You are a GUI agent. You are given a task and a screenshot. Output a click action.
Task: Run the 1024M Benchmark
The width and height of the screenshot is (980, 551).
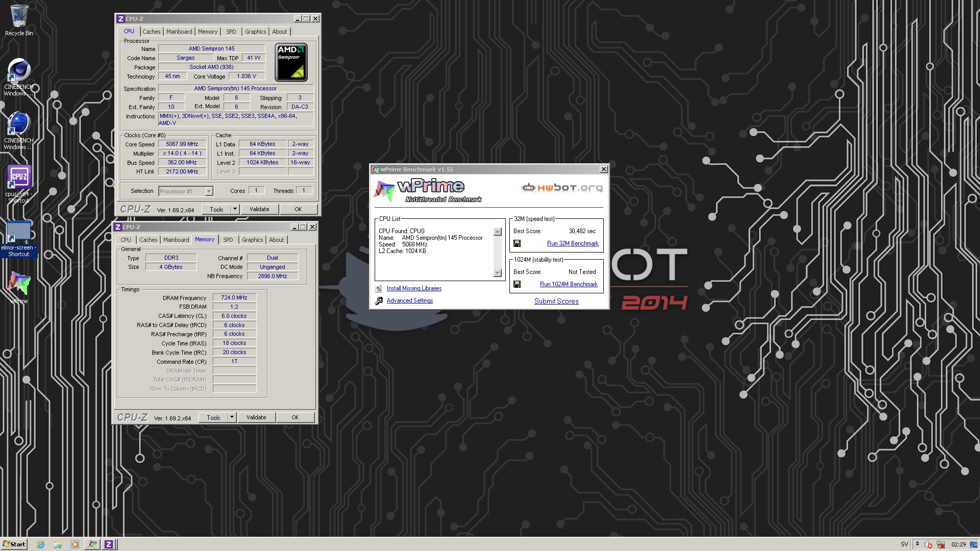click(x=569, y=284)
